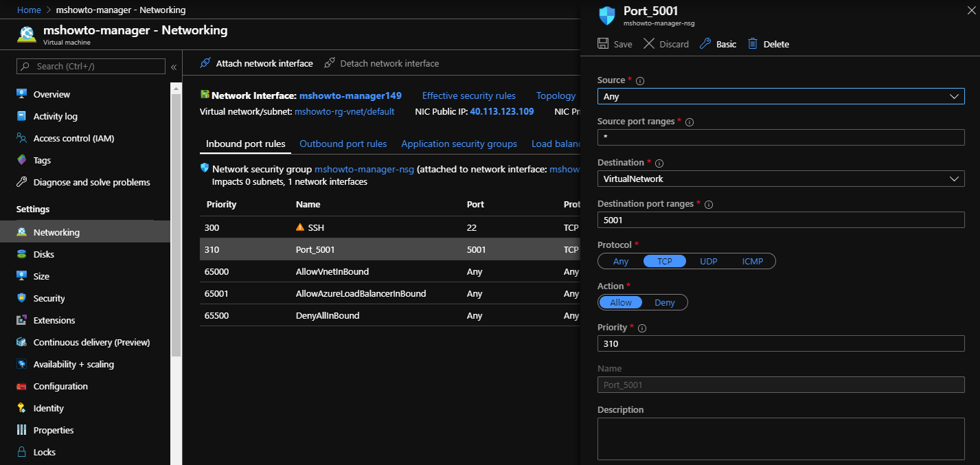Click the Properties bars icon
Image resolution: width=980 pixels, height=465 pixels.
21,430
